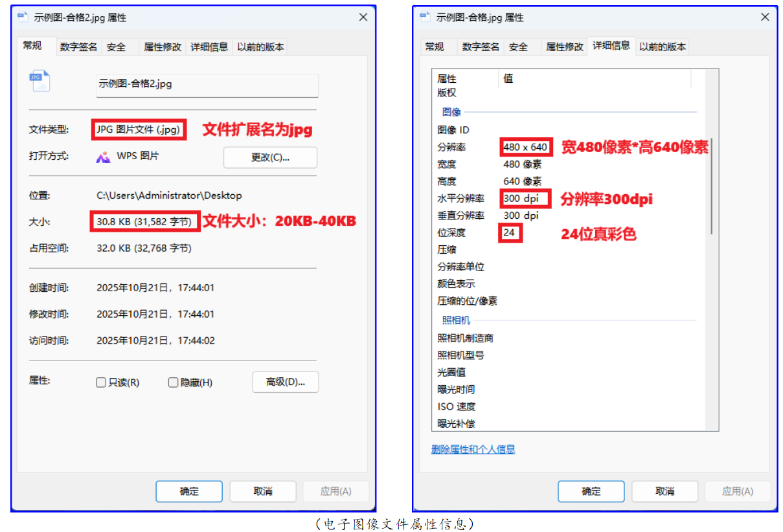Click location path C:\Users\Administrator\Desktop
The image size is (783, 532).
(169, 195)
